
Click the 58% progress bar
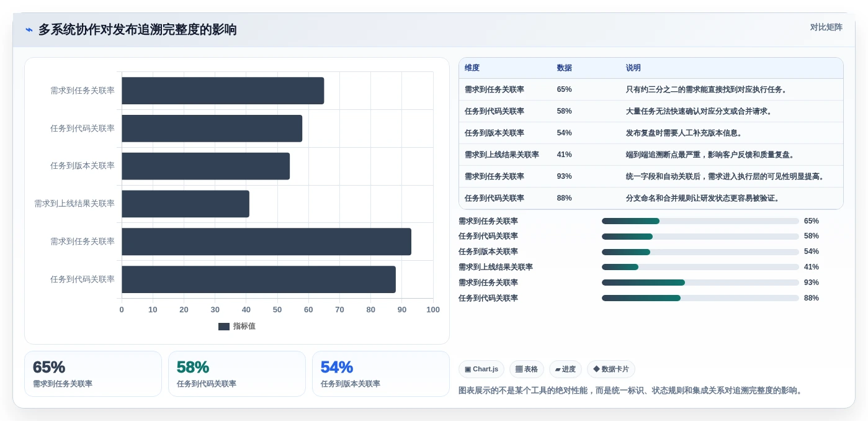[x=700, y=237]
